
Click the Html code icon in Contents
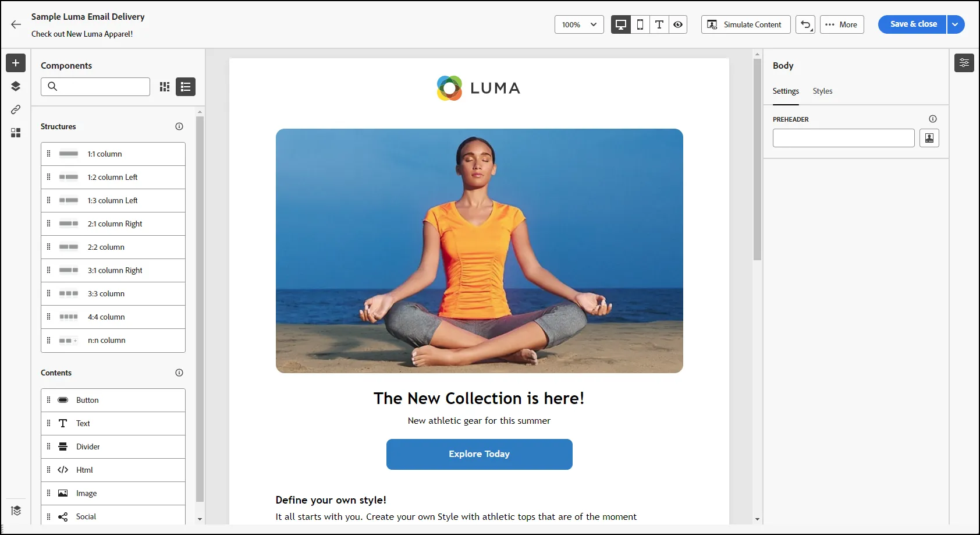[x=63, y=470]
